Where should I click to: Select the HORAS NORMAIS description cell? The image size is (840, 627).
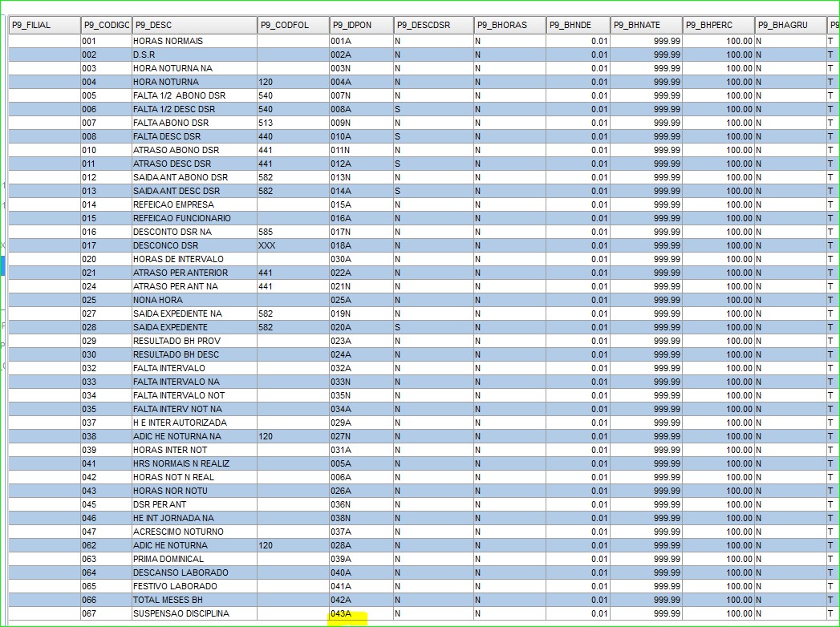194,41
